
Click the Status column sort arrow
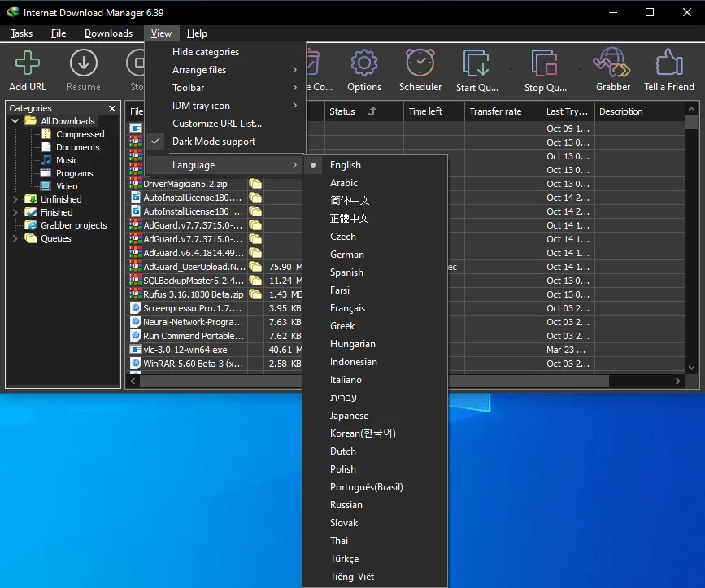pyautogui.click(x=372, y=111)
